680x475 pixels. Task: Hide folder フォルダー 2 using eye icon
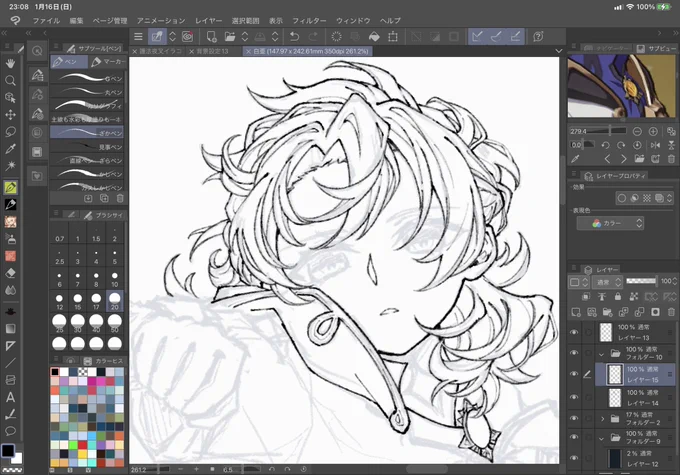coord(574,418)
